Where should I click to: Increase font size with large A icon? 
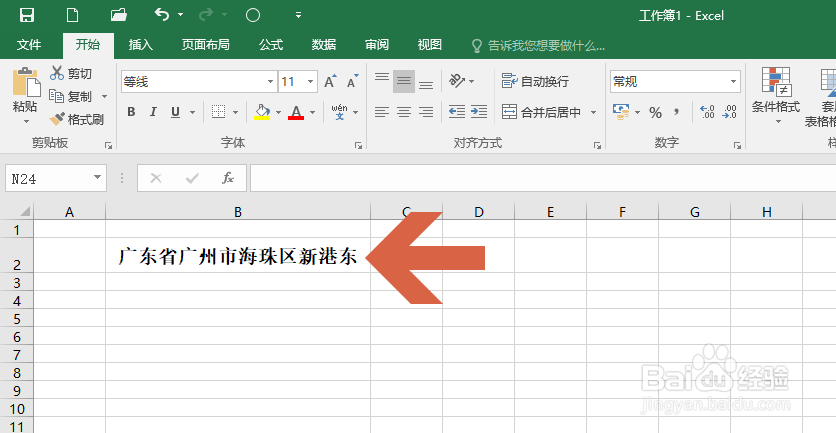[x=331, y=82]
